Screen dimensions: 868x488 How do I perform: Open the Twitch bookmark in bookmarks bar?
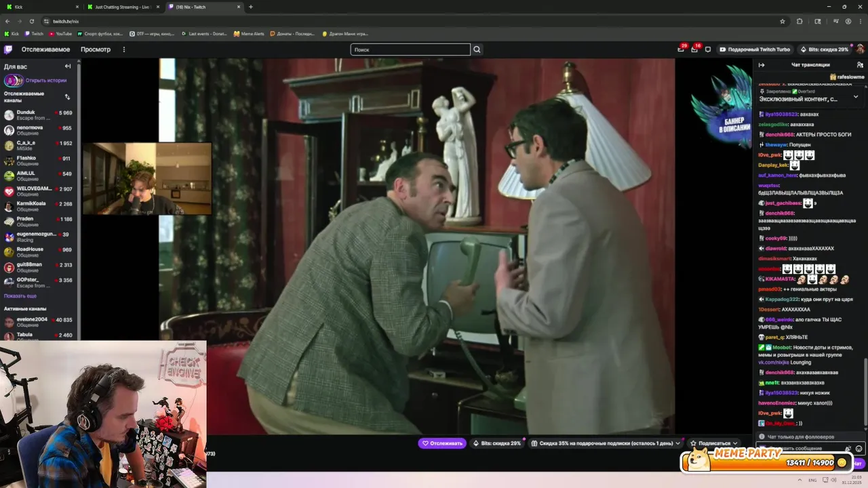(x=35, y=33)
